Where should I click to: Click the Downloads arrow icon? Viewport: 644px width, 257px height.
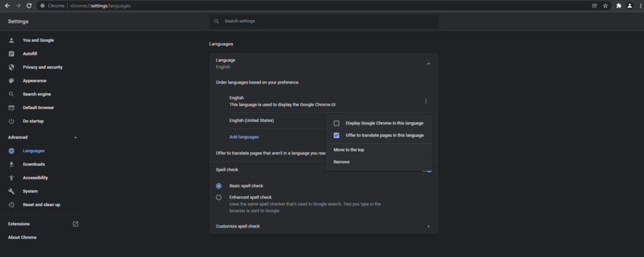pyautogui.click(x=11, y=164)
